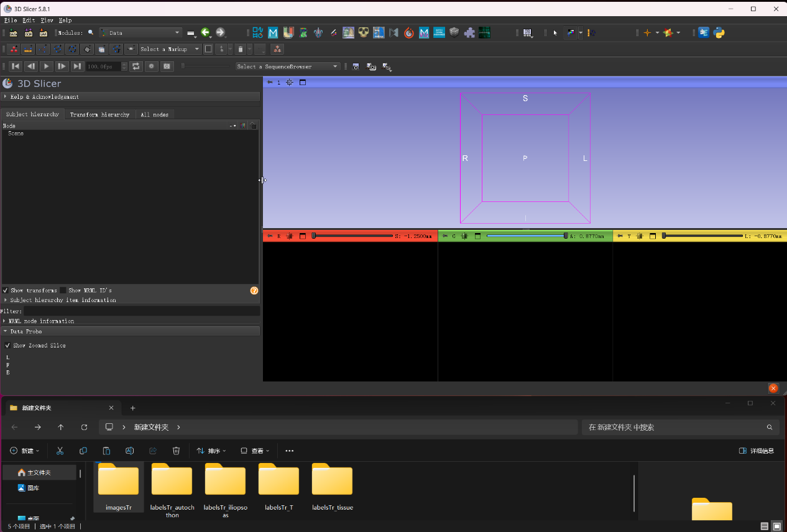Play the sequence with the play button
This screenshot has height=532, width=787.
click(x=47, y=66)
